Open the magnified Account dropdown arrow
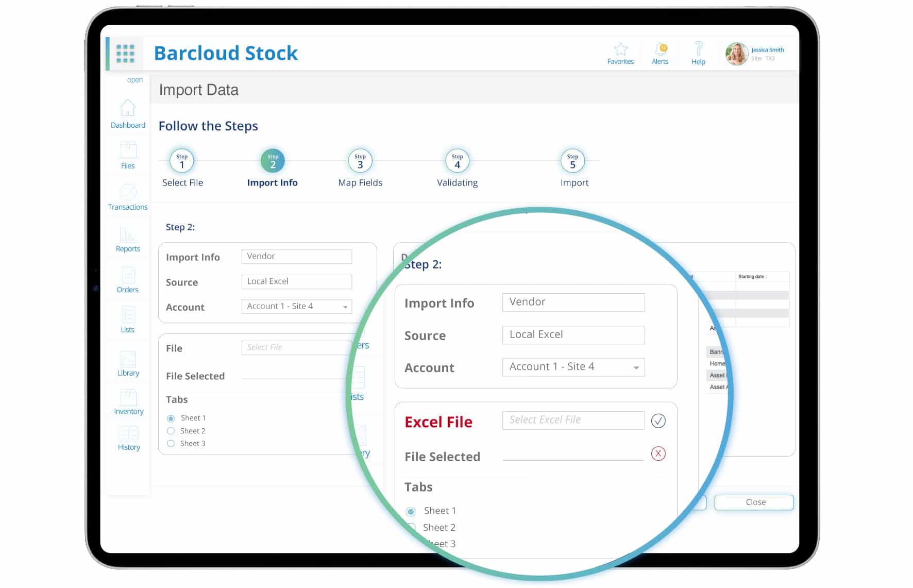913x588 pixels. tap(636, 367)
